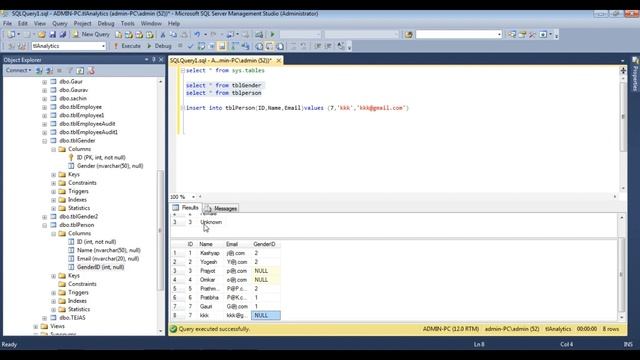The image size is (640, 360).
Task: Collapse the dbo.tblGender table node
Action: pyautogui.click(x=44, y=141)
